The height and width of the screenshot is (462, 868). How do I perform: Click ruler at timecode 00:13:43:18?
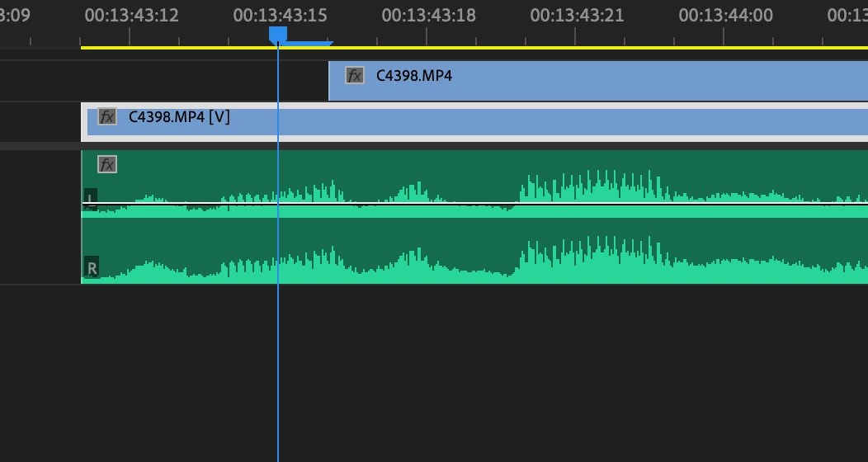click(428, 16)
